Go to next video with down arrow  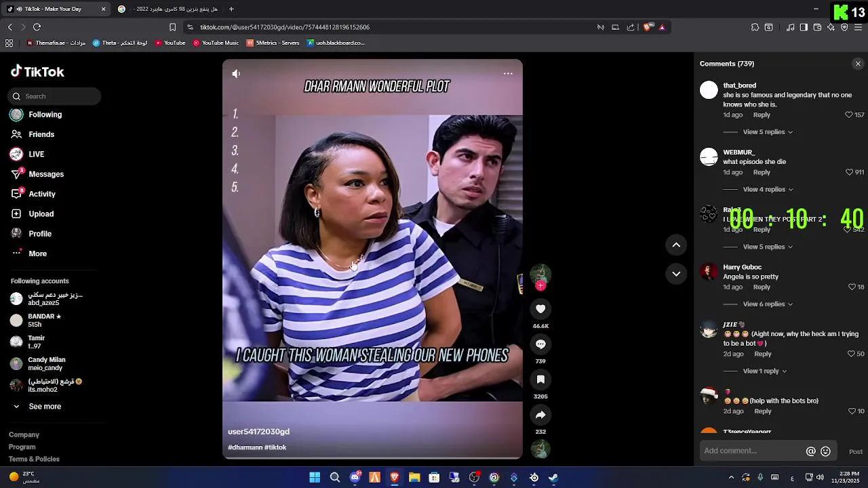676,274
